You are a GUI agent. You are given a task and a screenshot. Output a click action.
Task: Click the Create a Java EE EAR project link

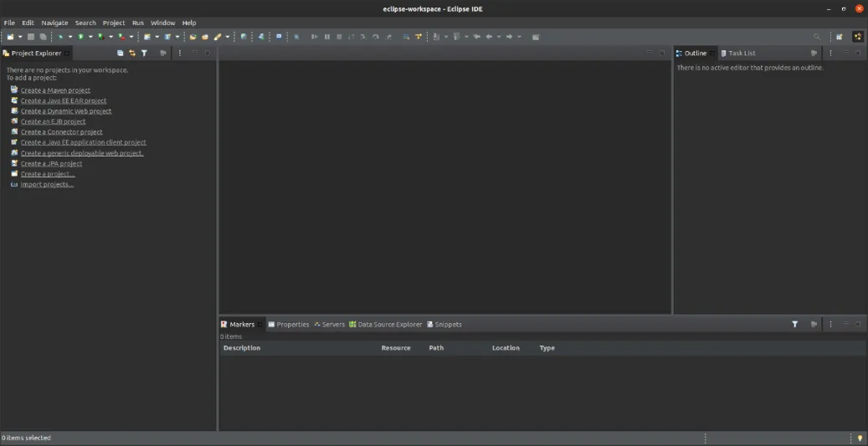(64, 100)
